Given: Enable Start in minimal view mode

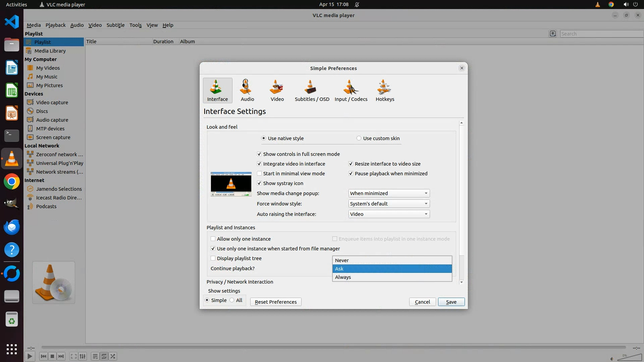Looking at the screenshot, I should pyautogui.click(x=259, y=174).
